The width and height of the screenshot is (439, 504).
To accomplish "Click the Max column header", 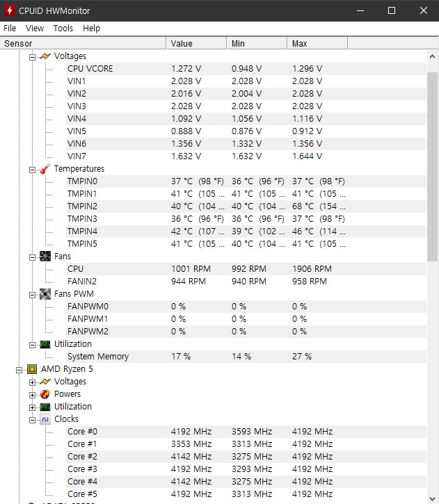I will coord(317,43).
